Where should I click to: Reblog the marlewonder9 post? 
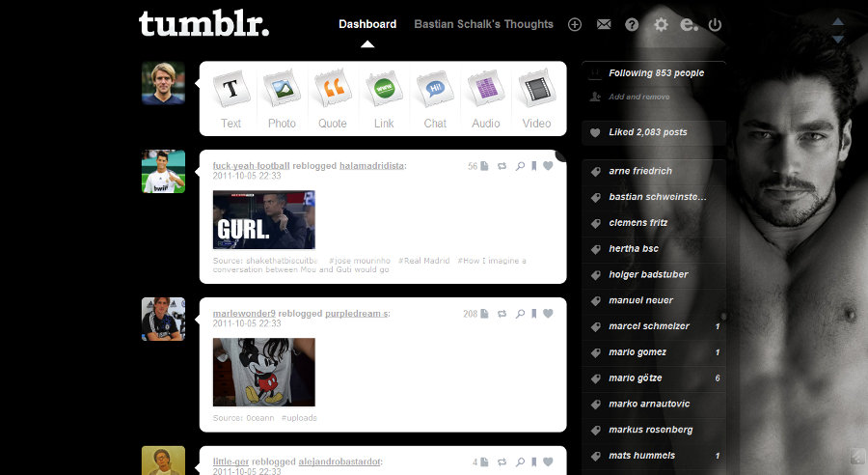click(502, 314)
